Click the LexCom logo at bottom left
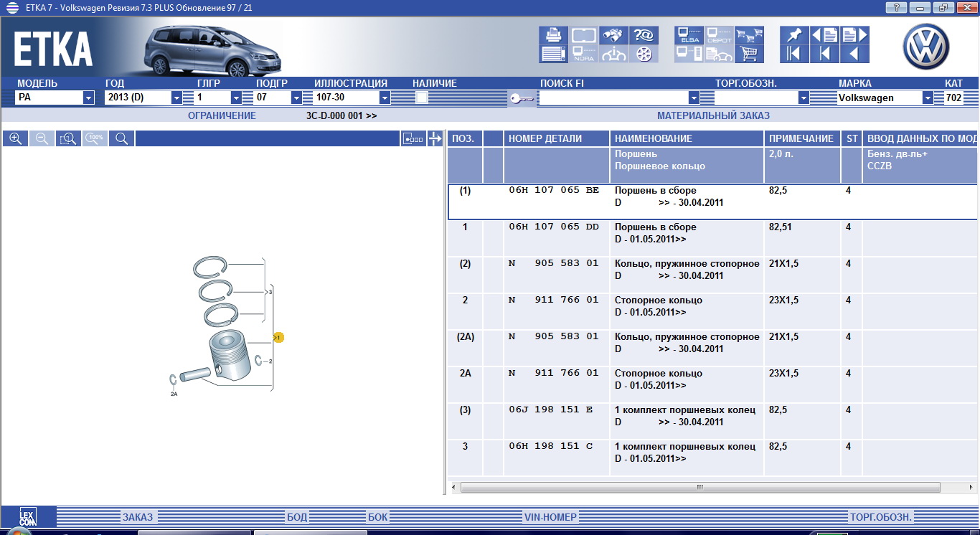The image size is (980, 535). pos(28,516)
